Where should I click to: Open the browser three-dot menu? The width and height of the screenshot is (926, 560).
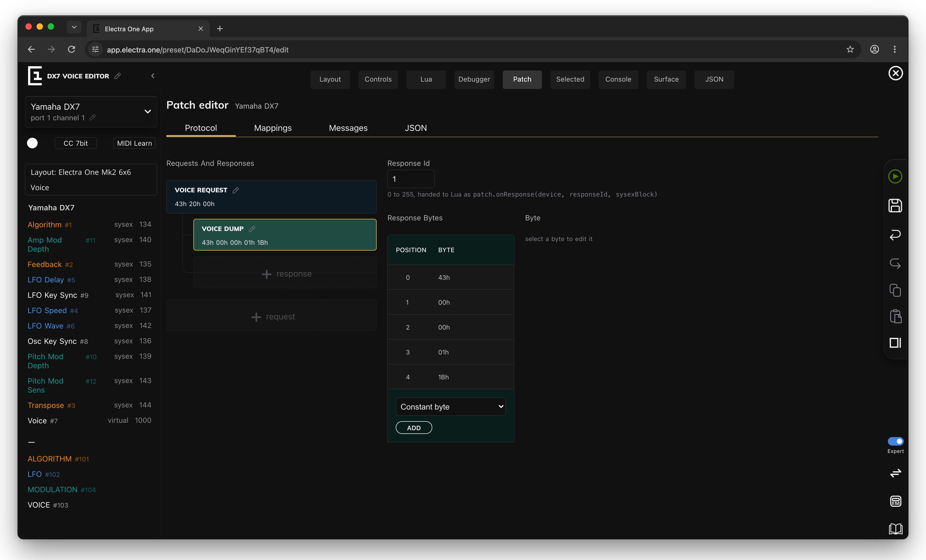[x=894, y=49]
